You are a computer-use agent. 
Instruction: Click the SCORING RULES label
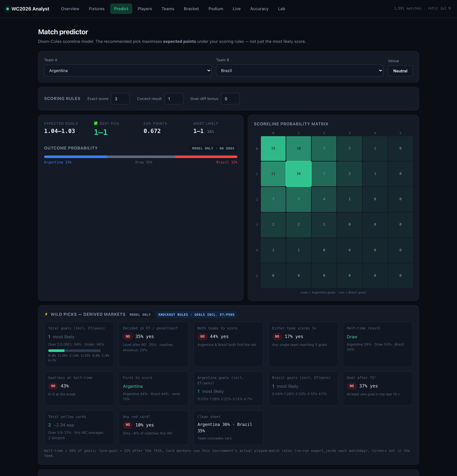[62, 99]
